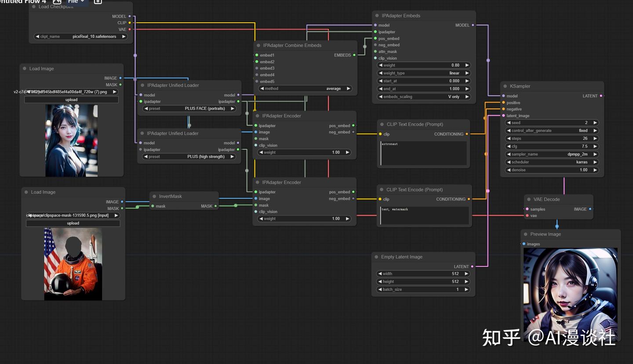Image resolution: width=633 pixels, height=364 pixels.
Task: Click the images input socket on Preview Image
Action: 524,244
